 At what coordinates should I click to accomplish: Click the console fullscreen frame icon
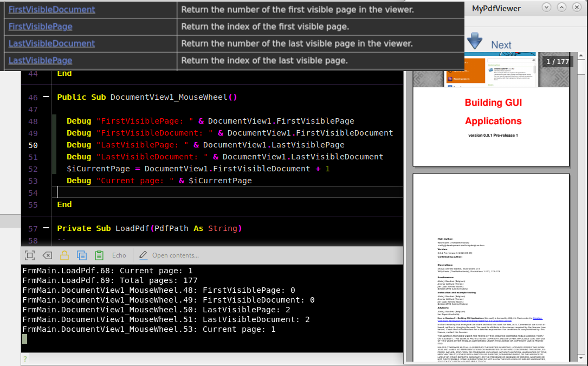click(30, 255)
